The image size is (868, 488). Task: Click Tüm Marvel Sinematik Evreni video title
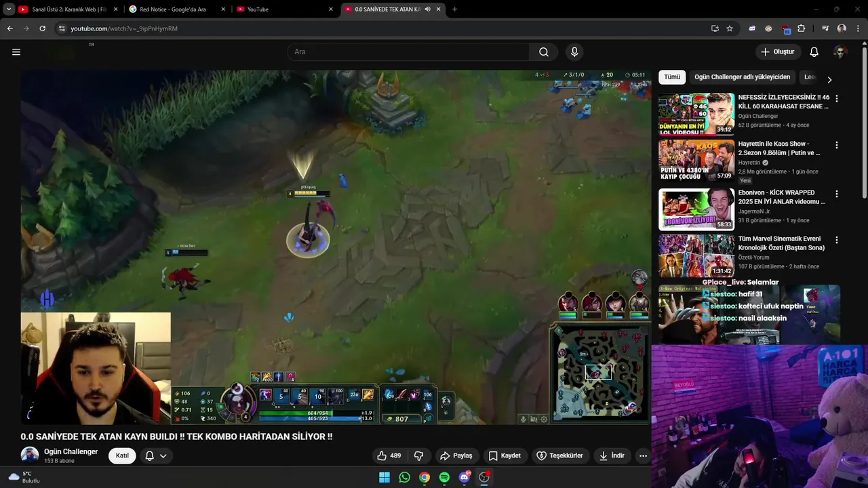click(781, 243)
